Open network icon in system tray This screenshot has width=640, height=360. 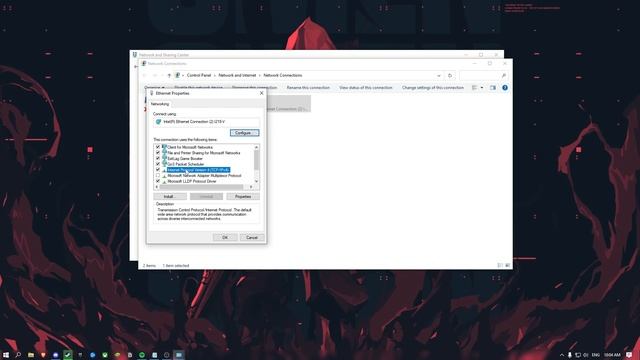(x=578, y=355)
